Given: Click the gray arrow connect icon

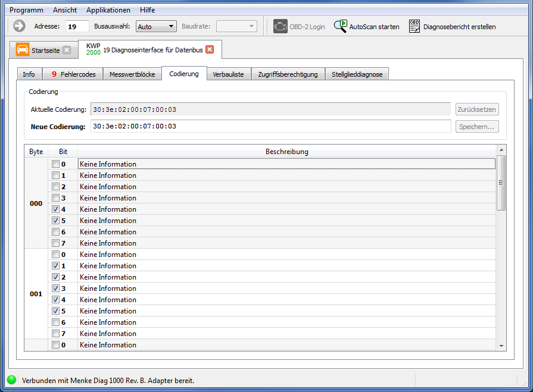Looking at the screenshot, I should pyautogui.click(x=19, y=26).
